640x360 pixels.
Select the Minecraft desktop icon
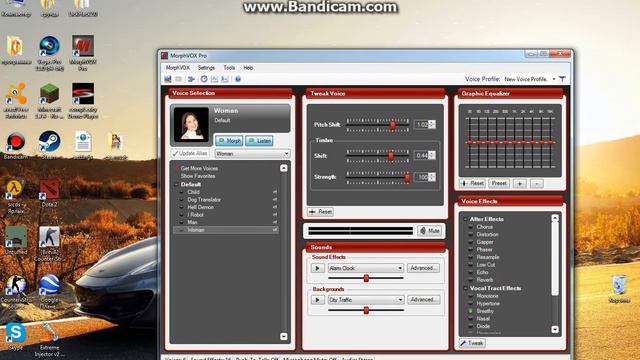(49, 100)
